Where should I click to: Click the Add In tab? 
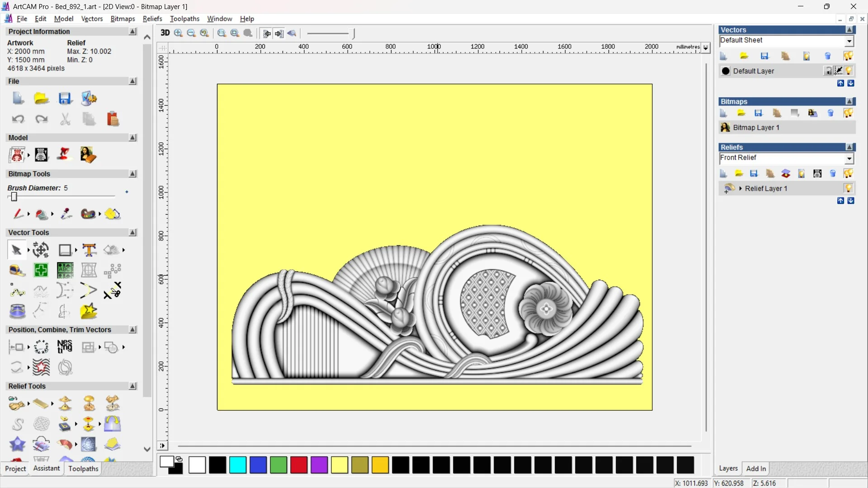pyautogui.click(x=756, y=469)
